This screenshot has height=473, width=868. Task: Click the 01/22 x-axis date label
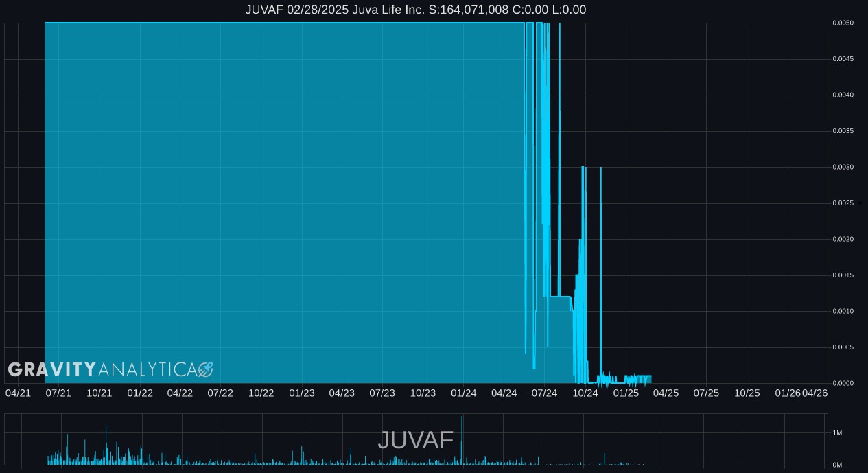point(140,393)
